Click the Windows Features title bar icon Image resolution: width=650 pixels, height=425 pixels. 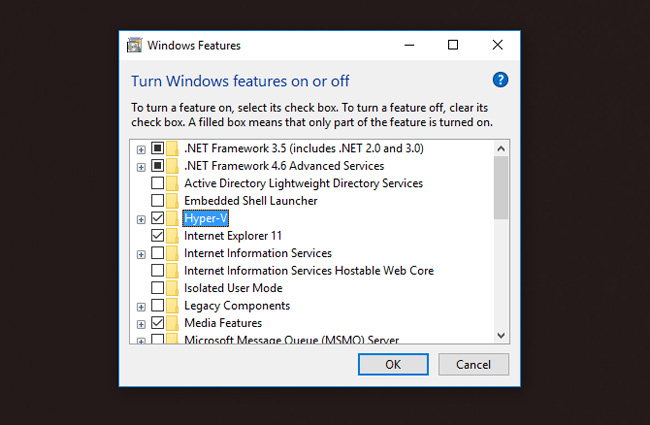pos(134,45)
